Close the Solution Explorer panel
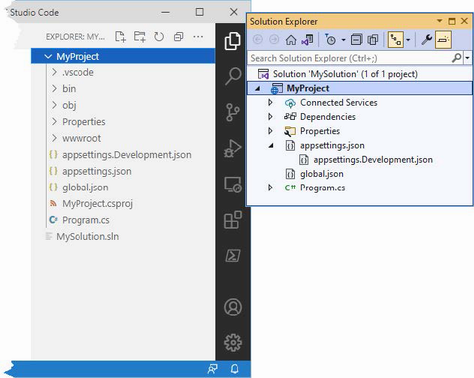 point(464,21)
